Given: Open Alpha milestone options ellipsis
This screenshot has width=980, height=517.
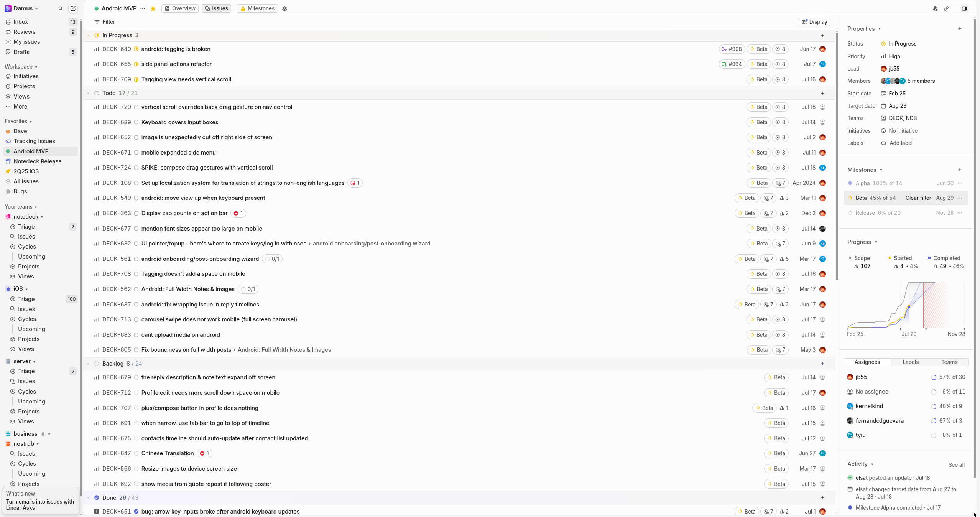Looking at the screenshot, I should 960,183.
